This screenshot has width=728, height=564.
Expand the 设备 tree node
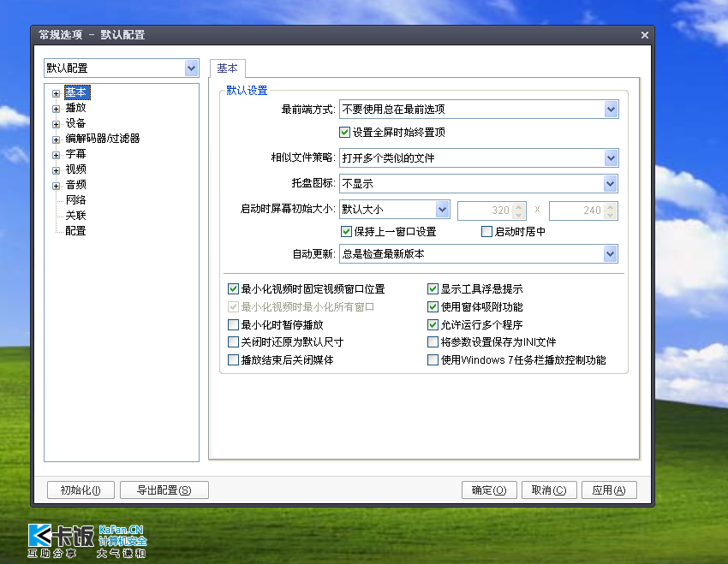click(x=57, y=124)
